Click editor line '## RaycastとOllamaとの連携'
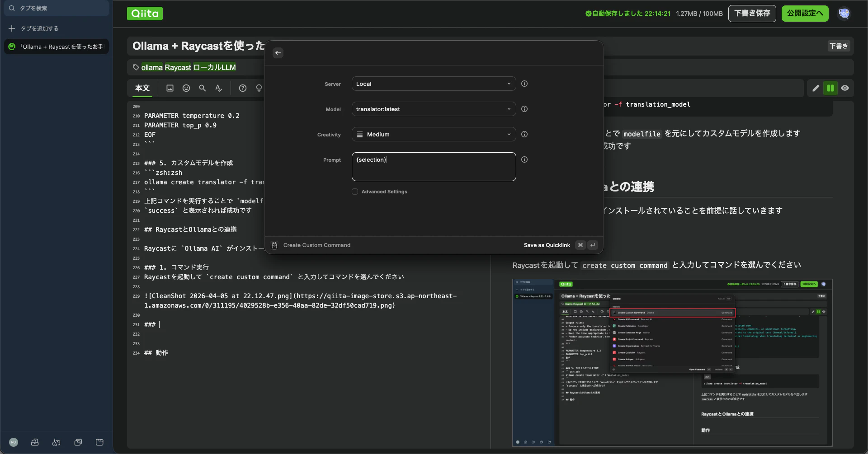The height and width of the screenshot is (454, 868). [190, 229]
